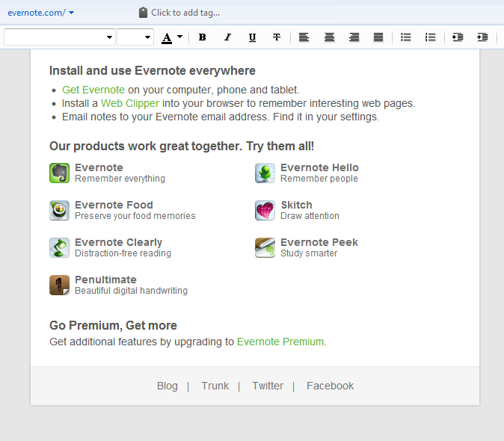504x441 pixels.
Task: Open the Blog footer link
Action: click(168, 386)
